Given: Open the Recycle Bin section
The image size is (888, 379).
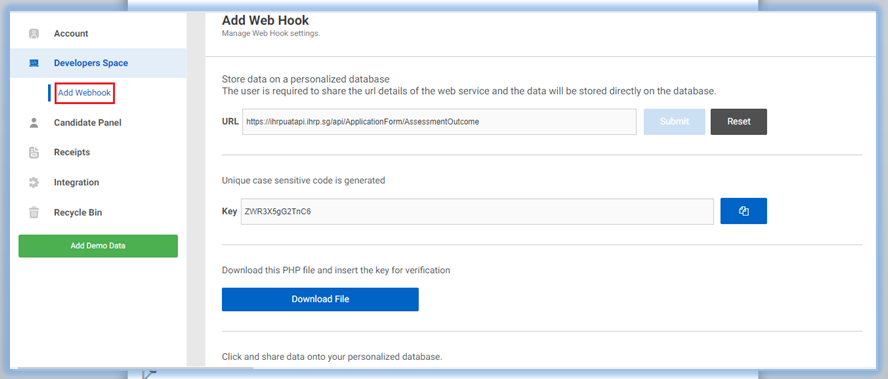Looking at the screenshot, I should [78, 212].
